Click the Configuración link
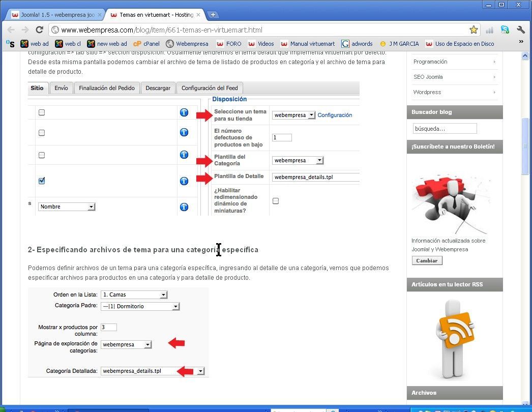Viewport: 532px width, 412px height. pos(335,115)
